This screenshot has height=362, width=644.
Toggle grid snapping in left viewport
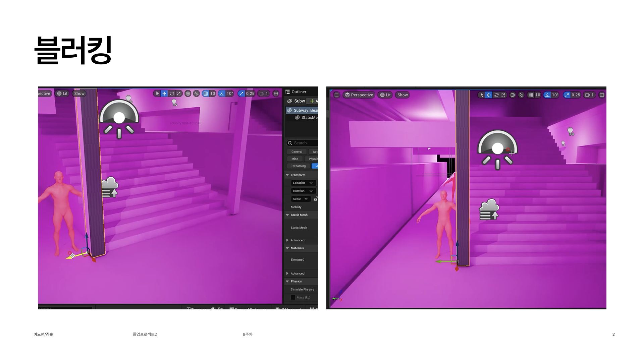pos(206,94)
